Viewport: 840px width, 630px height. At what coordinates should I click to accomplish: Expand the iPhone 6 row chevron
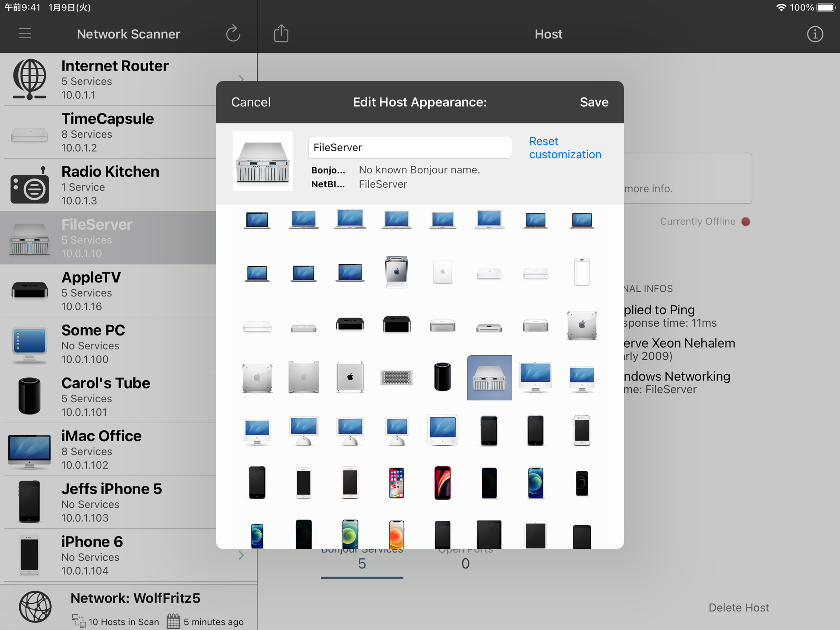(241, 555)
